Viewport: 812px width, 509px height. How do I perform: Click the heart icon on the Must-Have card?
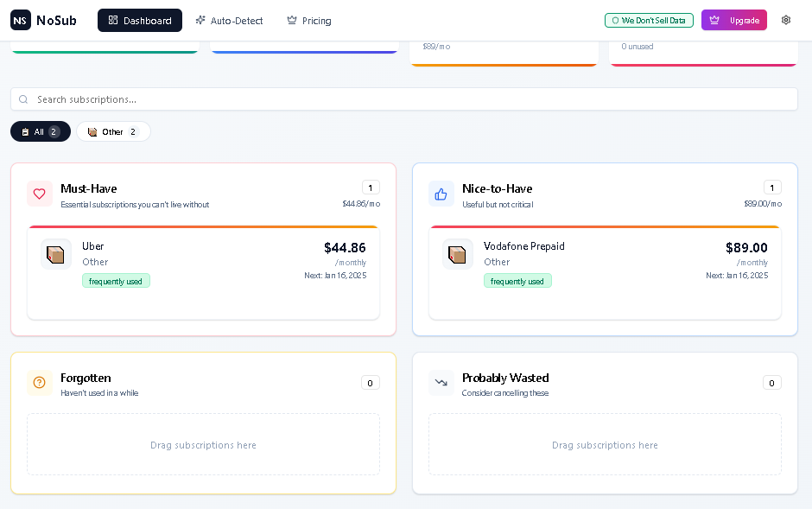39,194
